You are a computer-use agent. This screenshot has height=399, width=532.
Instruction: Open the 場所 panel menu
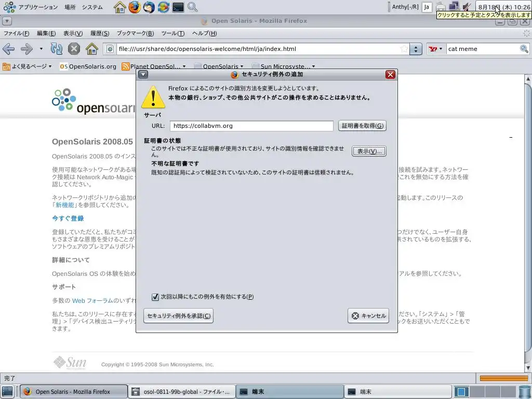70,7
